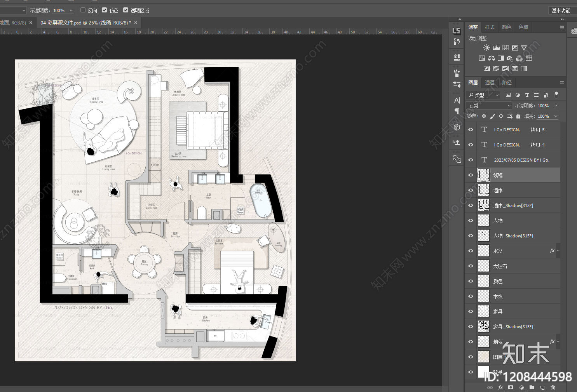
Task: Open the layer filter 类型 dropdown
Action: pyautogui.click(x=483, y=95)
